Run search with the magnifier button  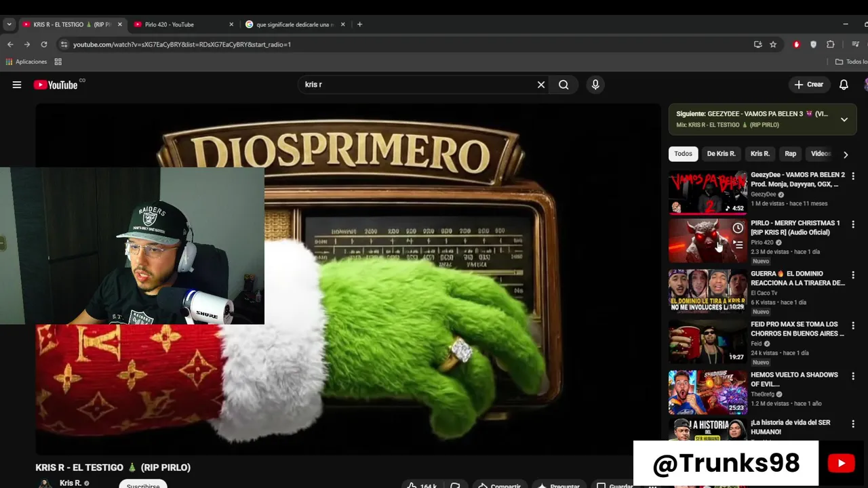coord(564,85)
